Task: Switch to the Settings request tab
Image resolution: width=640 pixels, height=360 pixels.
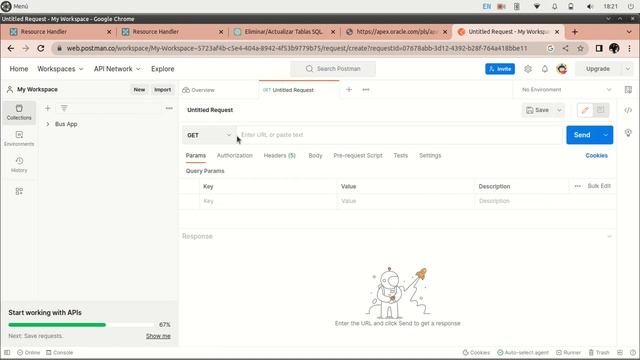Action: pyautogui.click(x=430, y=156)
